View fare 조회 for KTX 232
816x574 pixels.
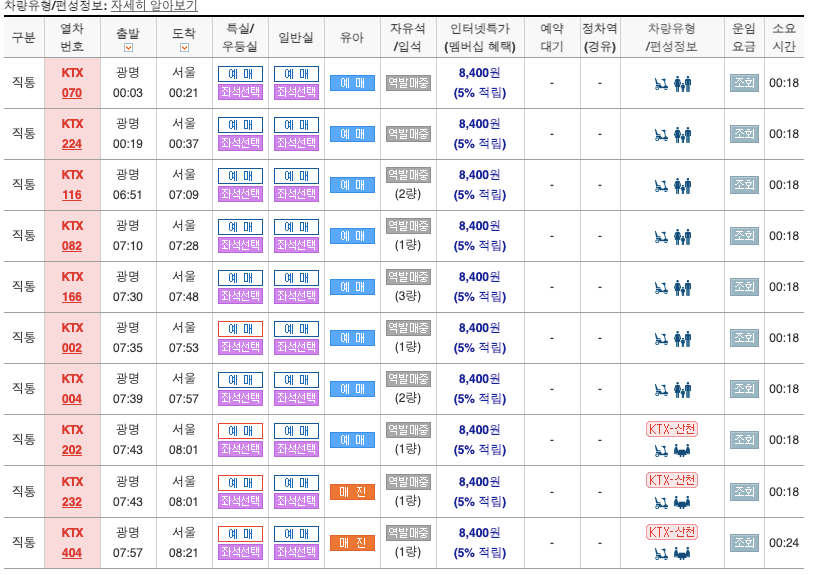tap(744, 492)
